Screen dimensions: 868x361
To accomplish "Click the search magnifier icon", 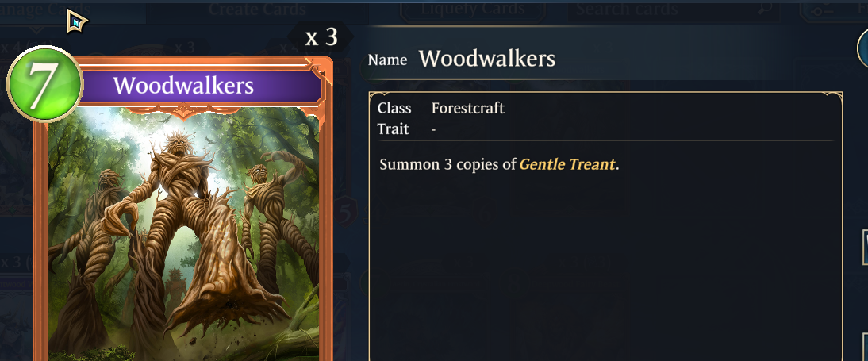I will click(x=765, y=9).
